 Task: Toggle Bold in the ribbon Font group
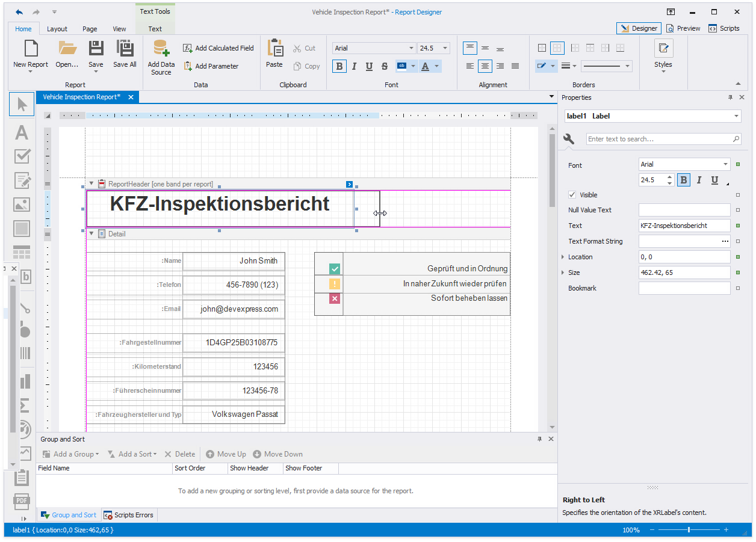(x=339, y=66)
